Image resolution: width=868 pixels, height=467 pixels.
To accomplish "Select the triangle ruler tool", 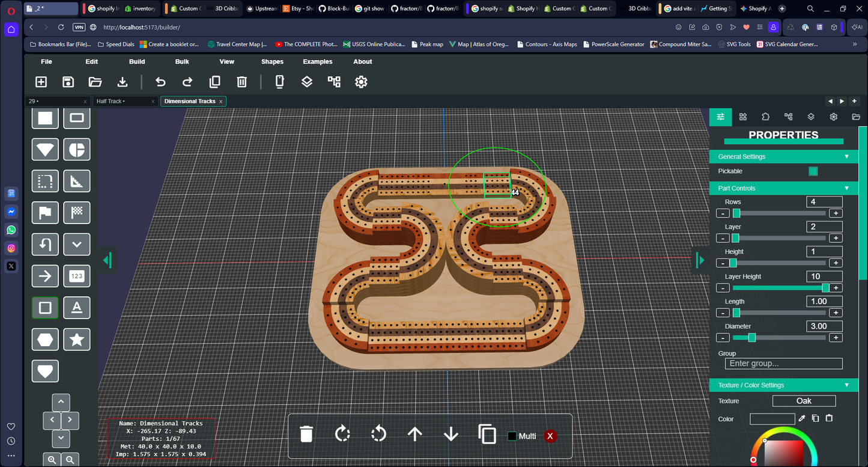I will point(77,181).
